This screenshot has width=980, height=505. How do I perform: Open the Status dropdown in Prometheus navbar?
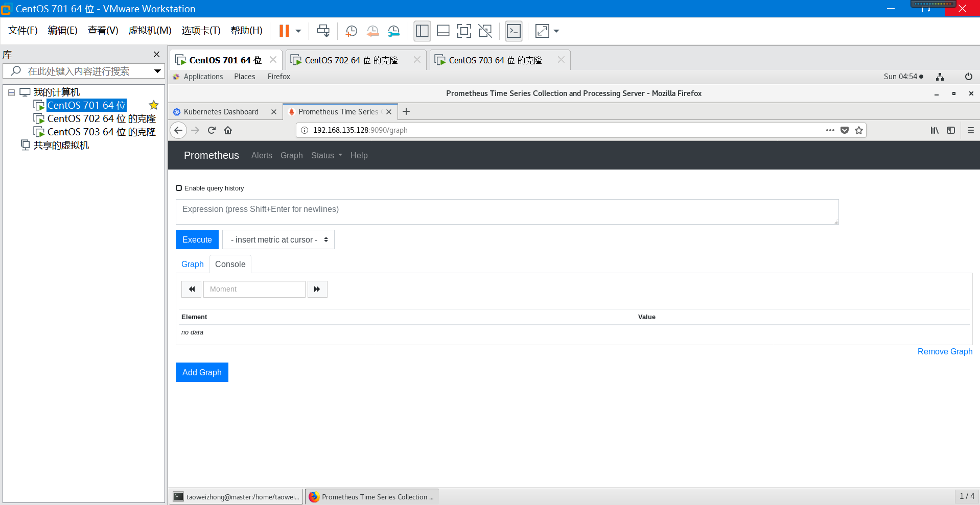pyautogui.click(x=326, y=155)
